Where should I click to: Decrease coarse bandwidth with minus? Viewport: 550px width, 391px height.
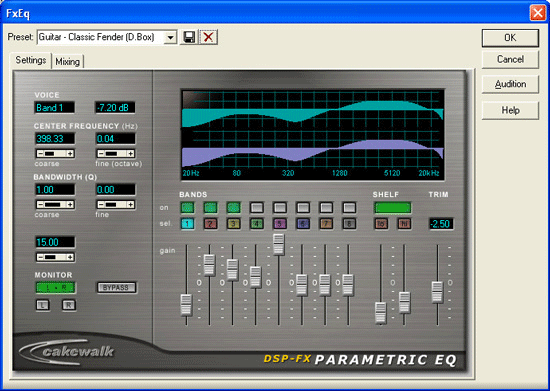point(40,204)
